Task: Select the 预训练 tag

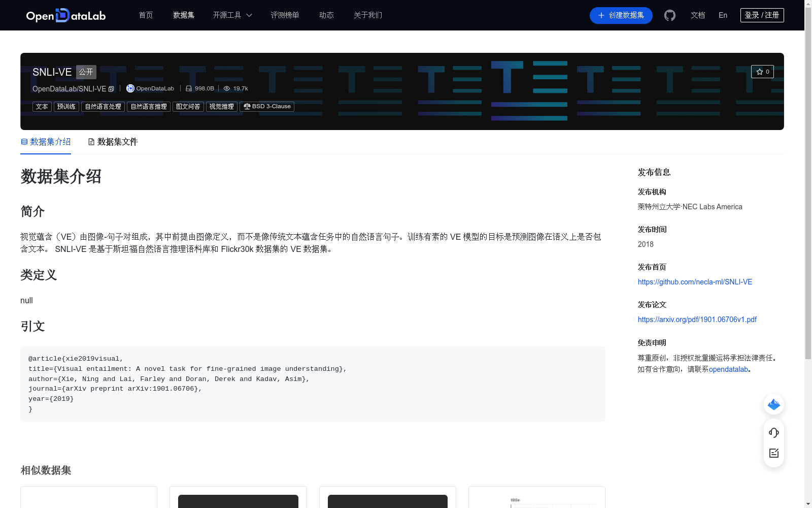Action: pyautogui.click(x=66, y=107)
